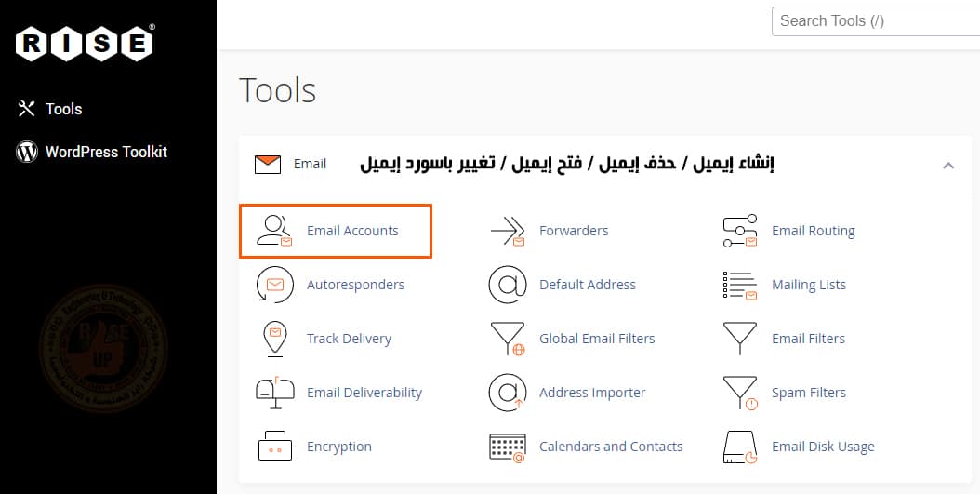The height and width of the screenshot is (494, 980).
Task: Open the Mailing Lists icon
Action: click(740, 285)
